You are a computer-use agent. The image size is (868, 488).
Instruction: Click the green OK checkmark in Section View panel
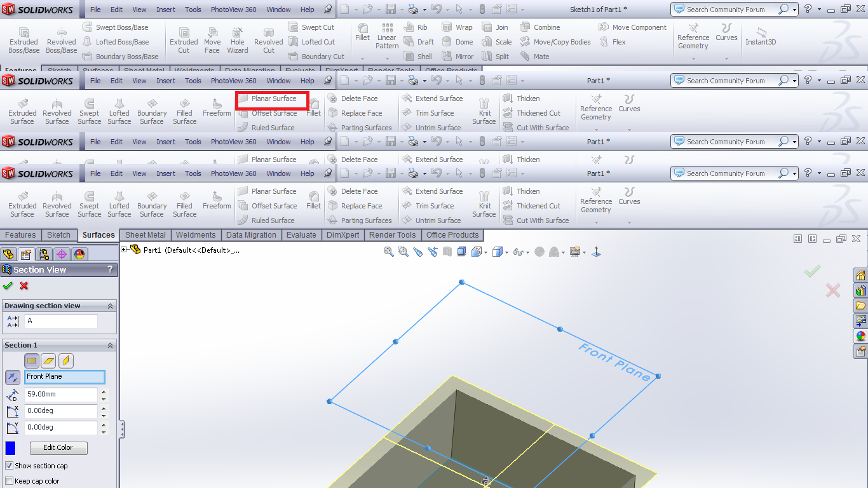point(8,286)
